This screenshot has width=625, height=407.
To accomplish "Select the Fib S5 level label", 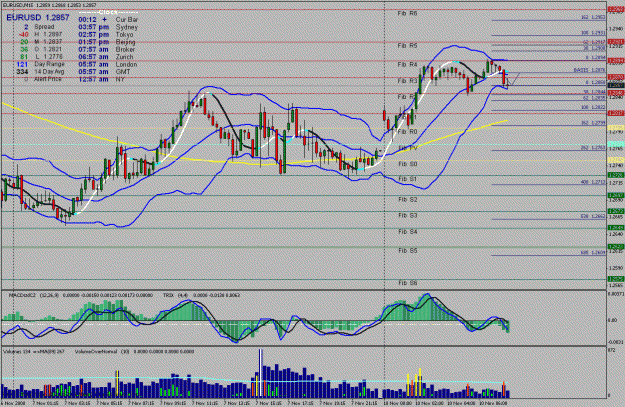I will tap(407, 250).
